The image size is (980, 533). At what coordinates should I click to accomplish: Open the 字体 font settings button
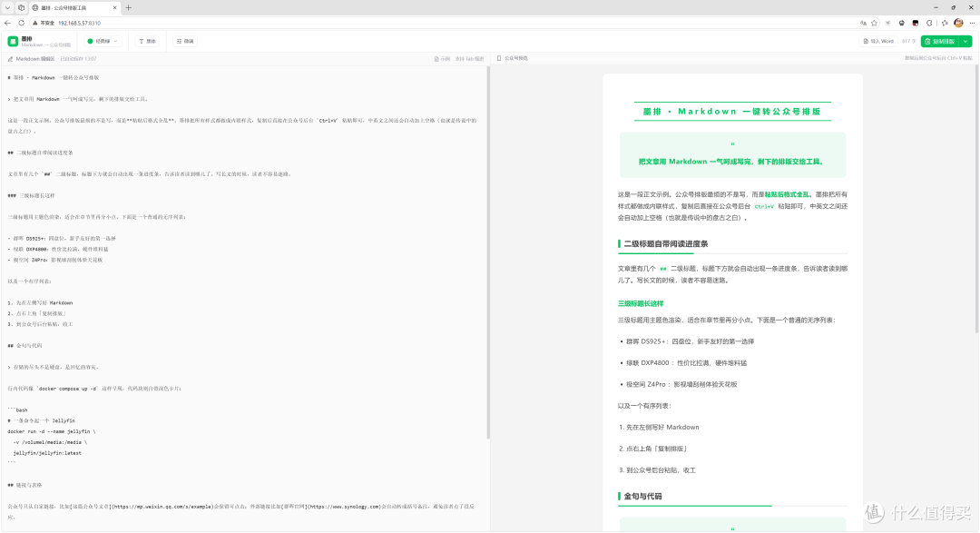(148, 41)
